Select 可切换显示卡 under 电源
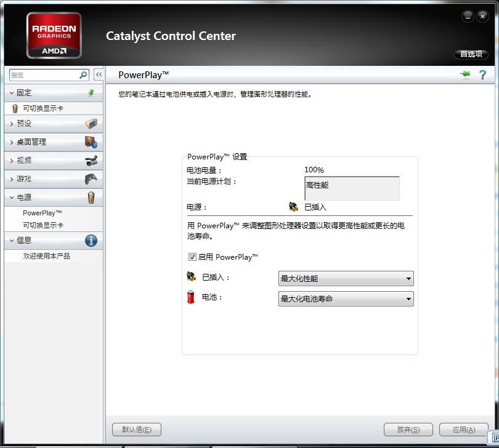Image resolution: width=499 pixels, height=448 pixels. [x=43, y=225]
